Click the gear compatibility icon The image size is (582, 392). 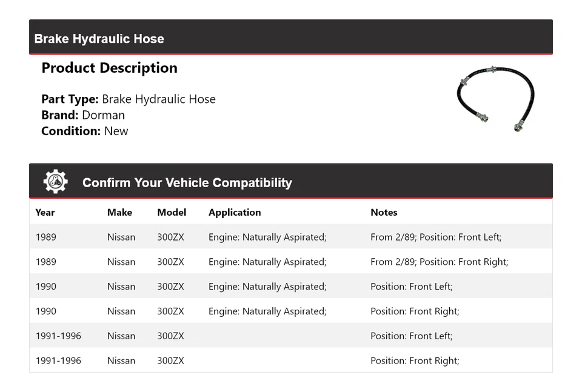(x=55, y=182)
